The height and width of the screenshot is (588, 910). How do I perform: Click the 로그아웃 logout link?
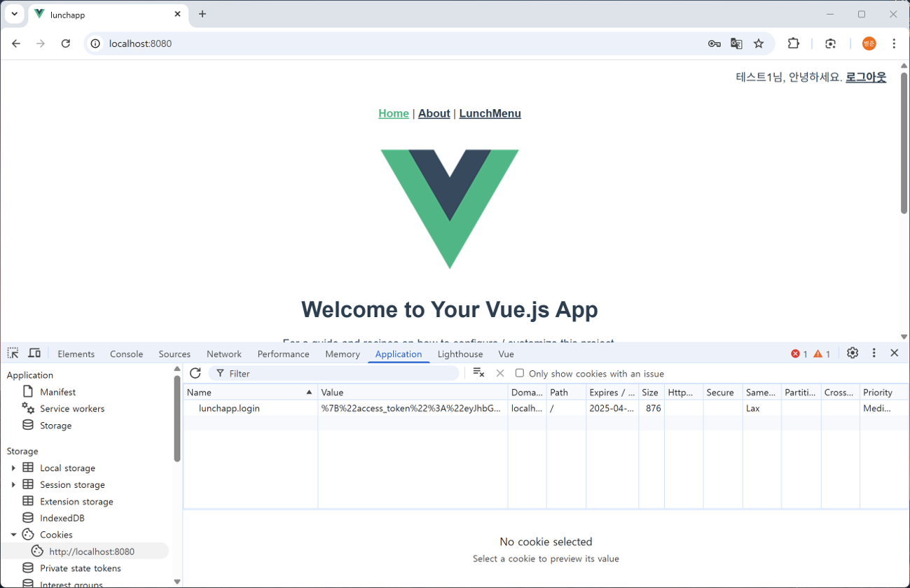pos(866,77)
